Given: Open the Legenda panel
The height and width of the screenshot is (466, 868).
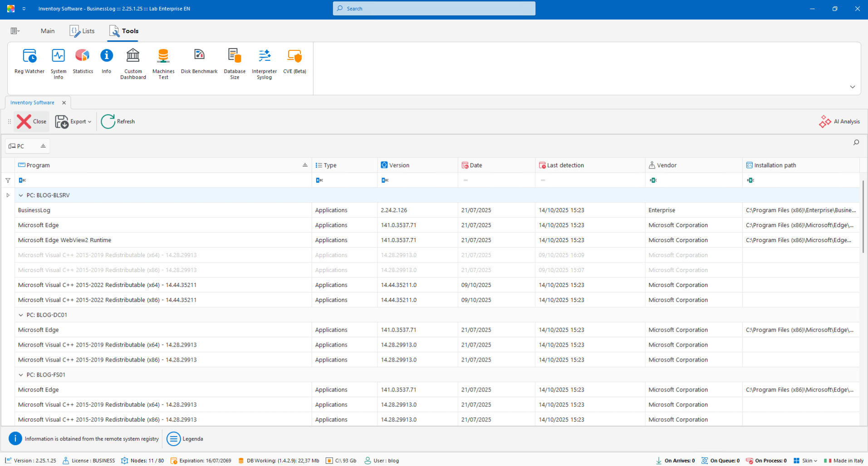Looking at the screenshot, I should 185,439.
